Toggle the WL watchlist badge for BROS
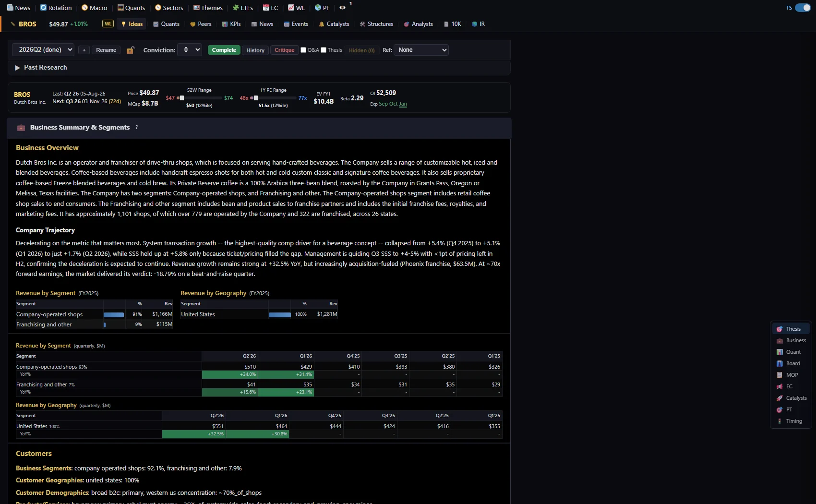The width and height of the screenshot is (816, 504). click(108, 24)
